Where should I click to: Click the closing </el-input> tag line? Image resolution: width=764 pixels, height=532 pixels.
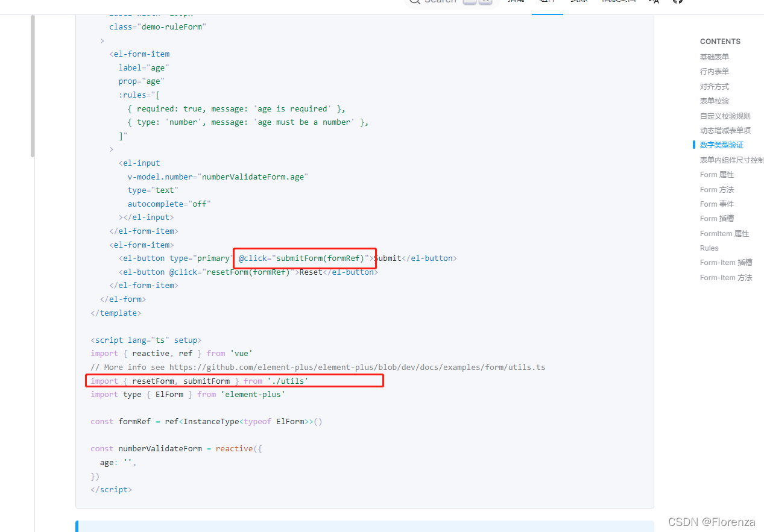(x=146, y=217)
